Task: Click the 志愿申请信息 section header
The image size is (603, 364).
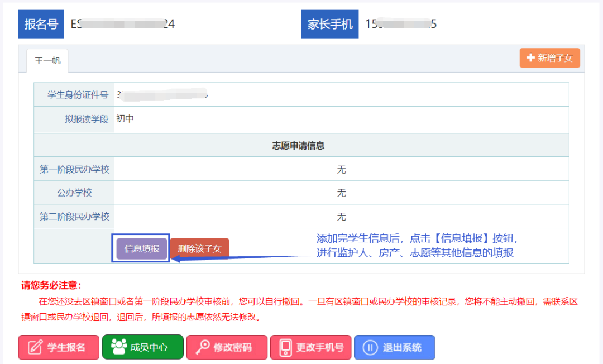Action: click(x=298, y=145)
